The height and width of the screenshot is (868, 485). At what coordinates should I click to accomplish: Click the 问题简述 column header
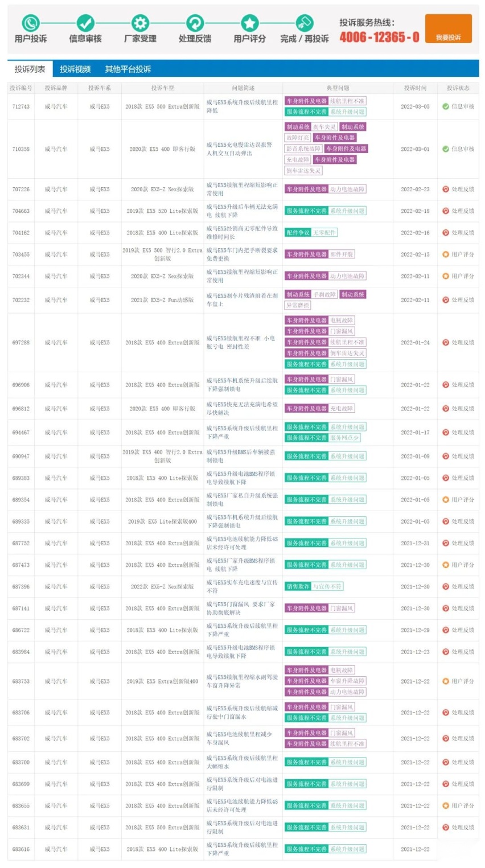244,88
